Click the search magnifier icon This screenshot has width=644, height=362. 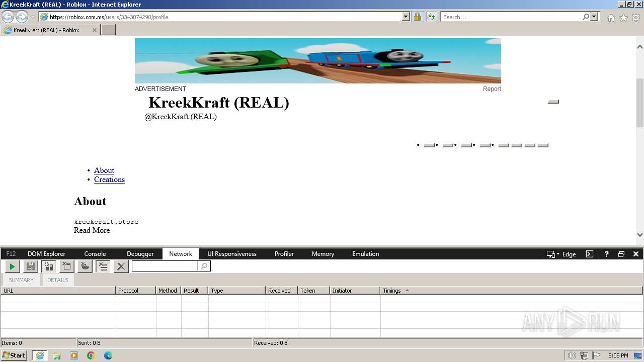586,17
